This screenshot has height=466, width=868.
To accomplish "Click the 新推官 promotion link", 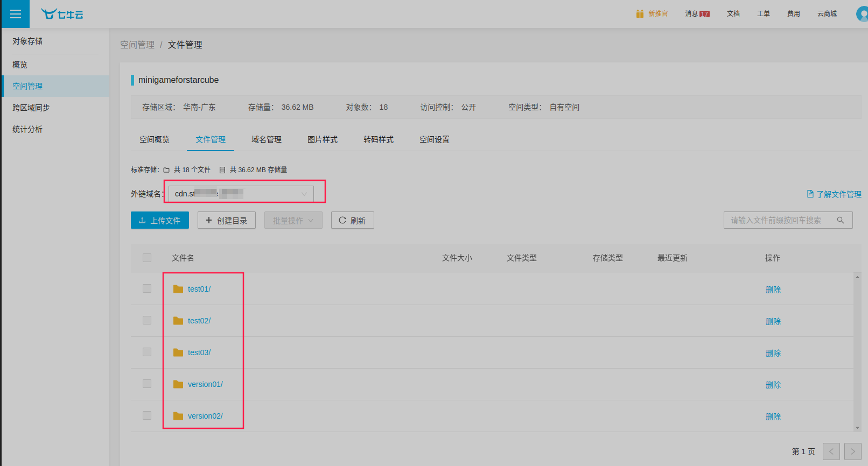I will coord(658,14).
